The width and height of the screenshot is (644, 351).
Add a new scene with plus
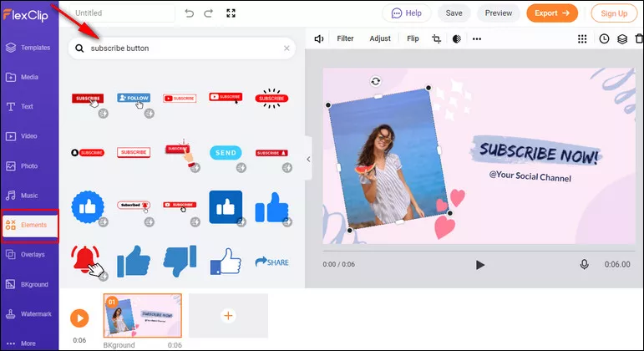228,316
